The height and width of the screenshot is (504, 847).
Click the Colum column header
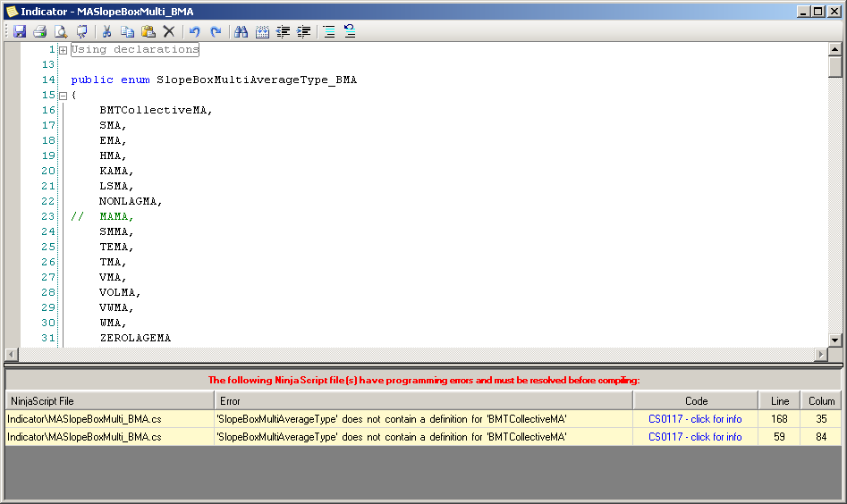tap(821, 401)
